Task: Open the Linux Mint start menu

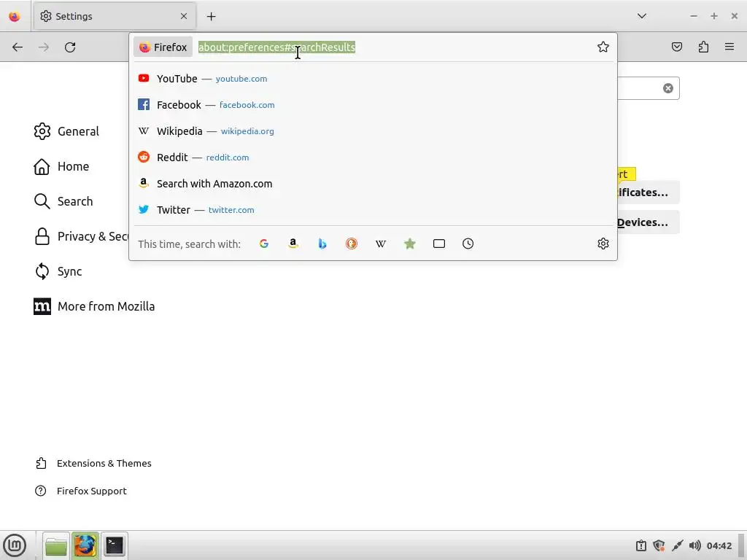Action: coord(15,545)
